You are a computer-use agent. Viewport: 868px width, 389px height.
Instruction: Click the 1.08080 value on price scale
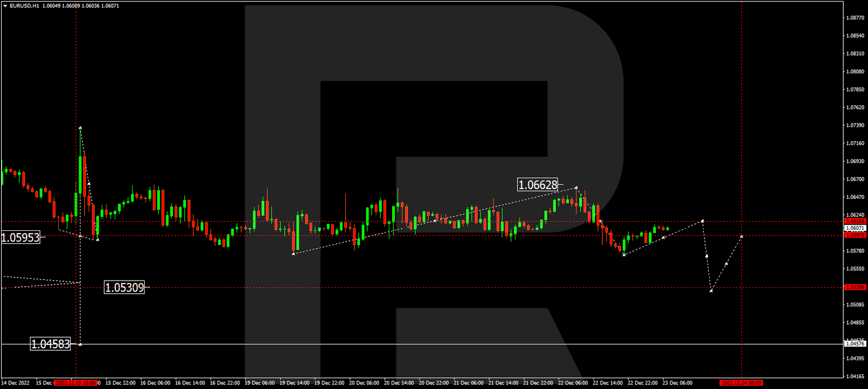(855, 72)
